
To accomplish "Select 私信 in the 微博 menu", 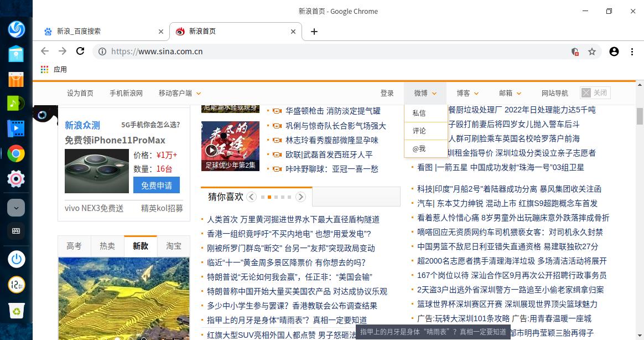I will coord(419,113).
